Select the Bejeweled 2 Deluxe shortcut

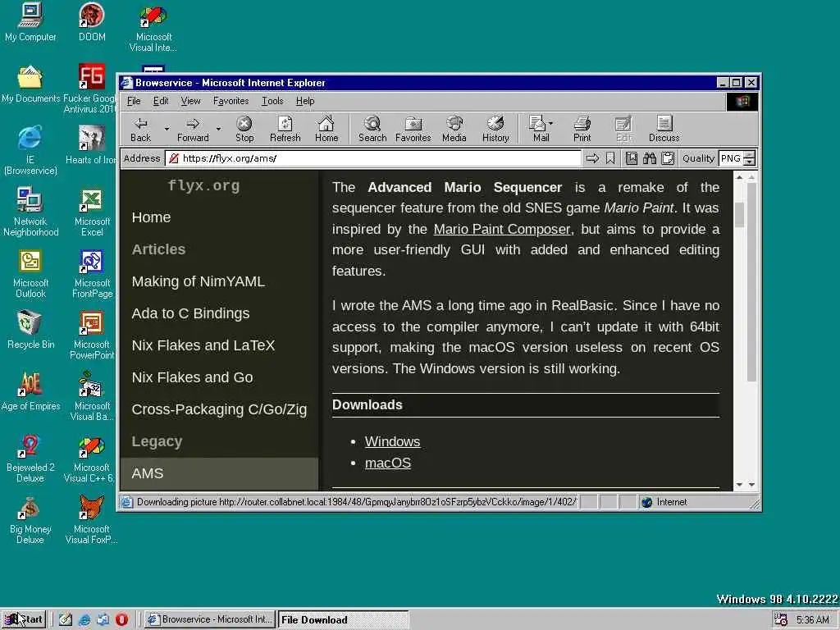(30, 459)
